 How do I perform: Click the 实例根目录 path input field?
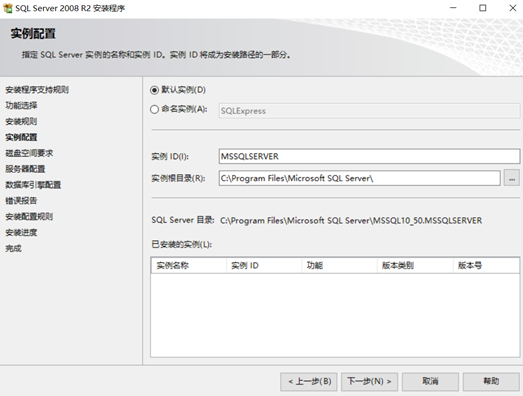pos(360,178)
